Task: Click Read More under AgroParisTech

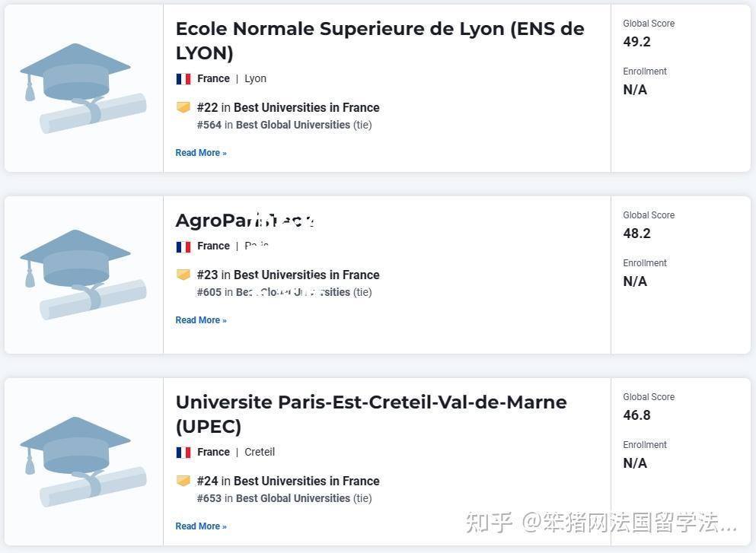Action: coord(201,320)
